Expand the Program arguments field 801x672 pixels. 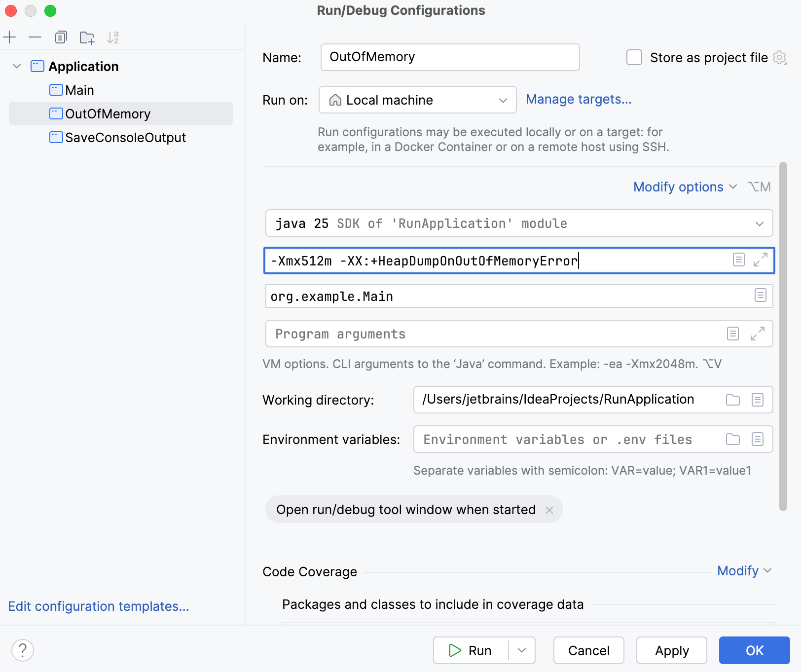click(757, 334)
